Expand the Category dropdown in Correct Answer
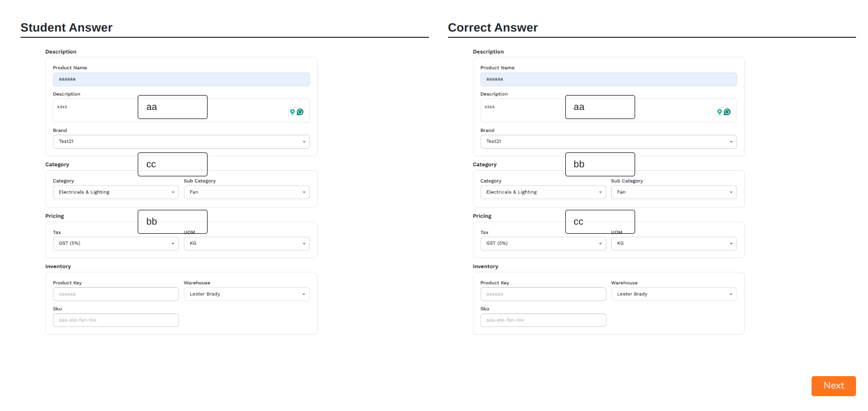The image size is (868, 411). [x=543, y=192]
